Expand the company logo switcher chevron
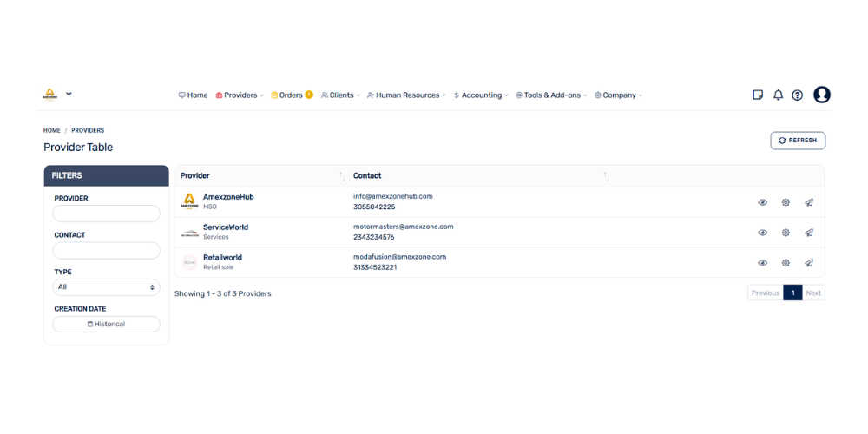Image resolution: width=868 pixels, height=434 pixels. (x=69, y=94)
